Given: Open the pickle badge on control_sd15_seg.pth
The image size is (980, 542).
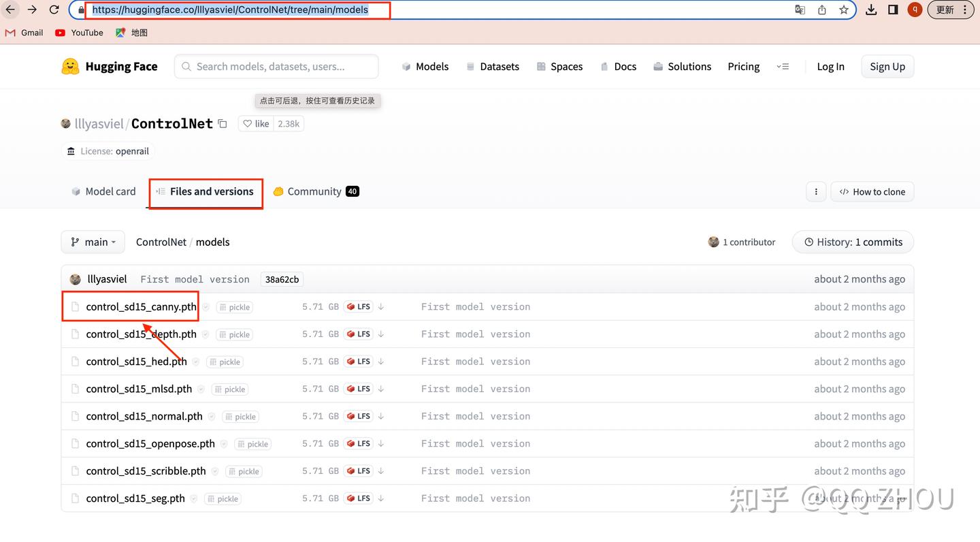Looking at the screenshot, I should tap(222, 498).
